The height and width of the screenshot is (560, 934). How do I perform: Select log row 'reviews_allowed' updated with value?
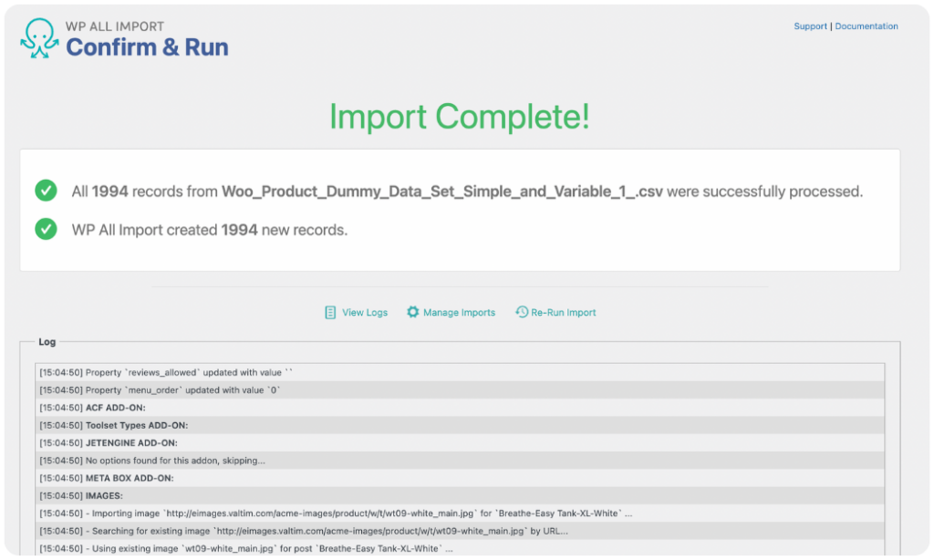460,372
